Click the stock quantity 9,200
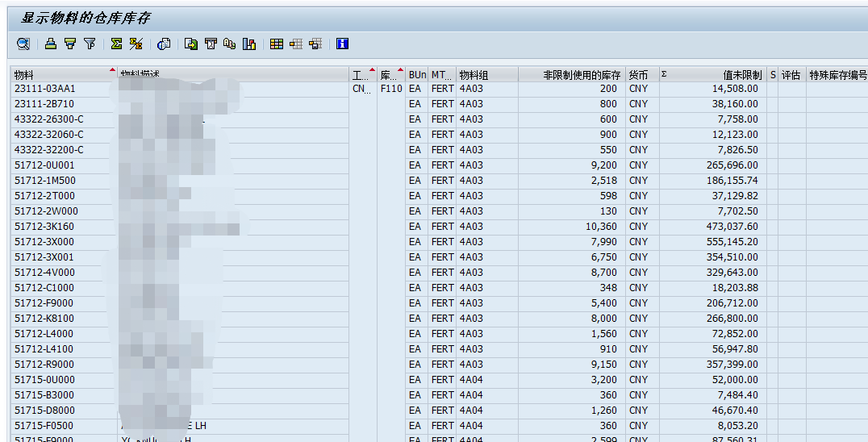Viewport: 868px width, 442px height. click(x=604, y=165)
